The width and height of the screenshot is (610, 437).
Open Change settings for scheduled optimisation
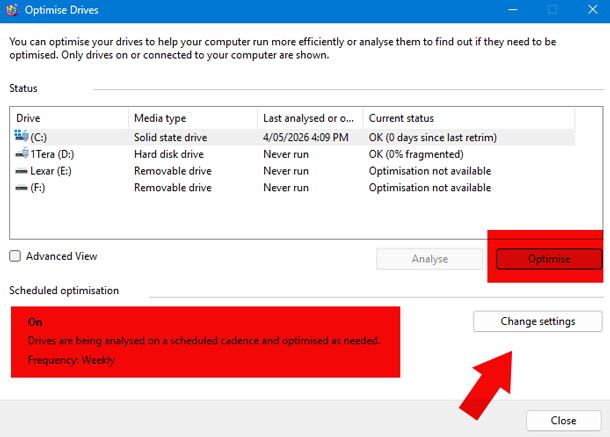[538, 321]
